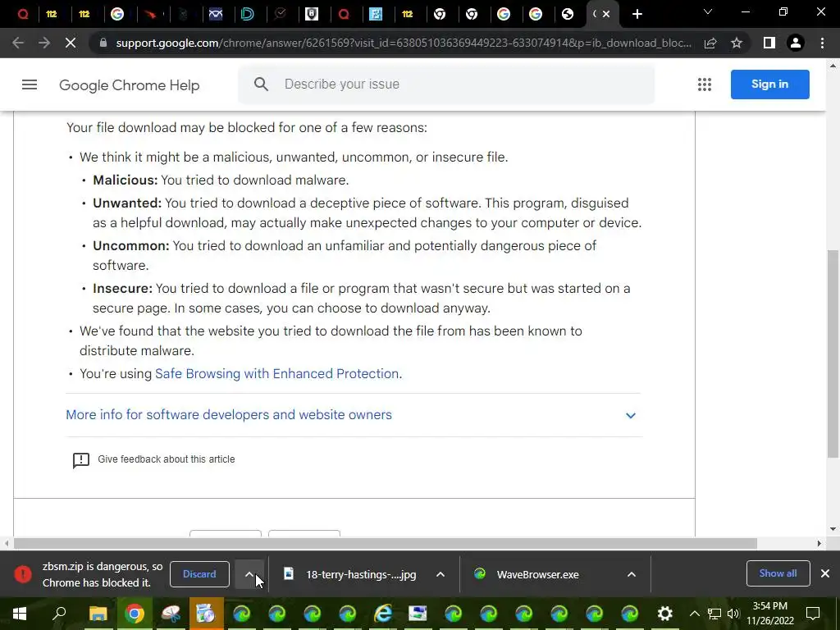Open the volume control in tray

point(733,614)
